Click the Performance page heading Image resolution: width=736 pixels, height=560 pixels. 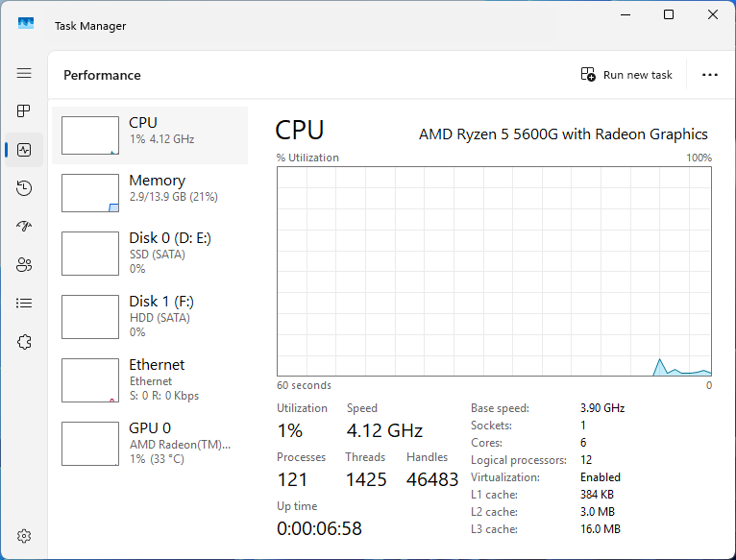[x=102, y=75]
